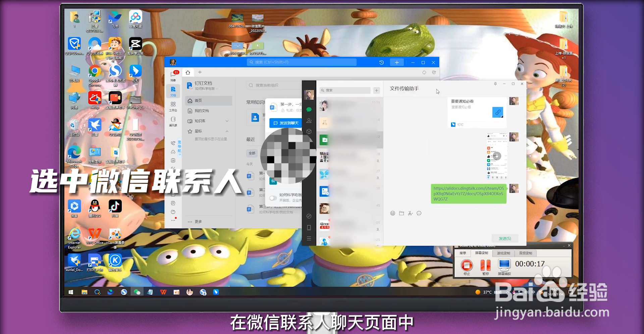Click WeChat screenshot scissors icon
This screenshot has height=334, width=644.
pyautogui.click(x=410, y=213)
